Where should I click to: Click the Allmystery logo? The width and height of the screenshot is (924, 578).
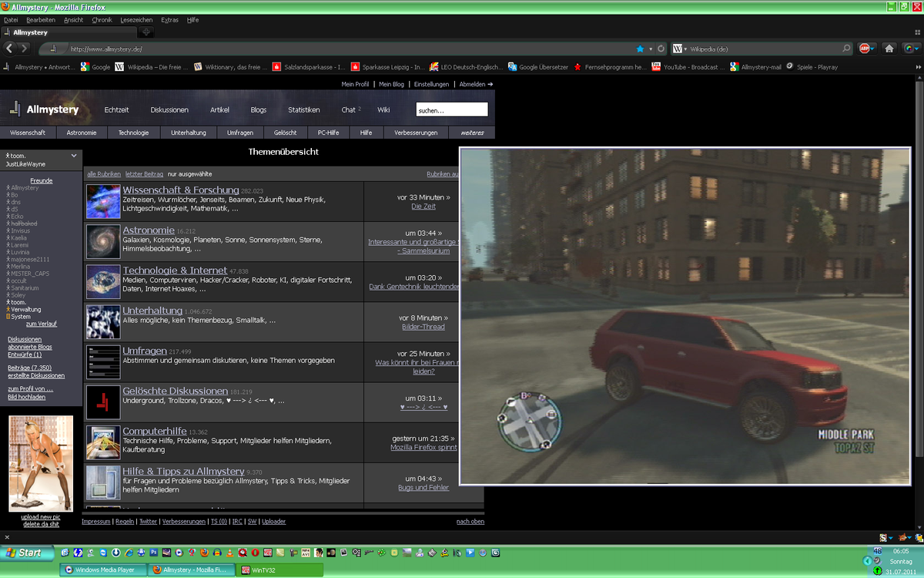click(x=45, y=109)
